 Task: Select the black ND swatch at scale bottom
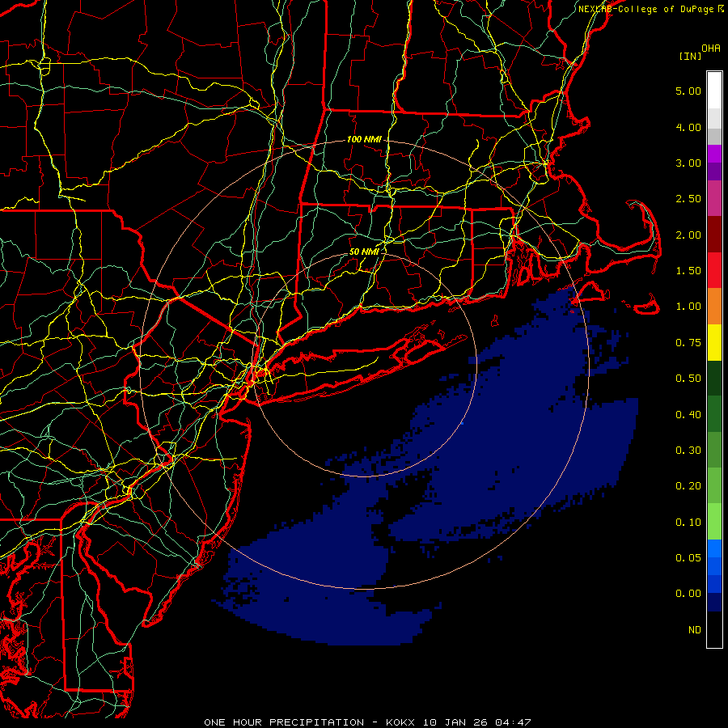point(714,629)
